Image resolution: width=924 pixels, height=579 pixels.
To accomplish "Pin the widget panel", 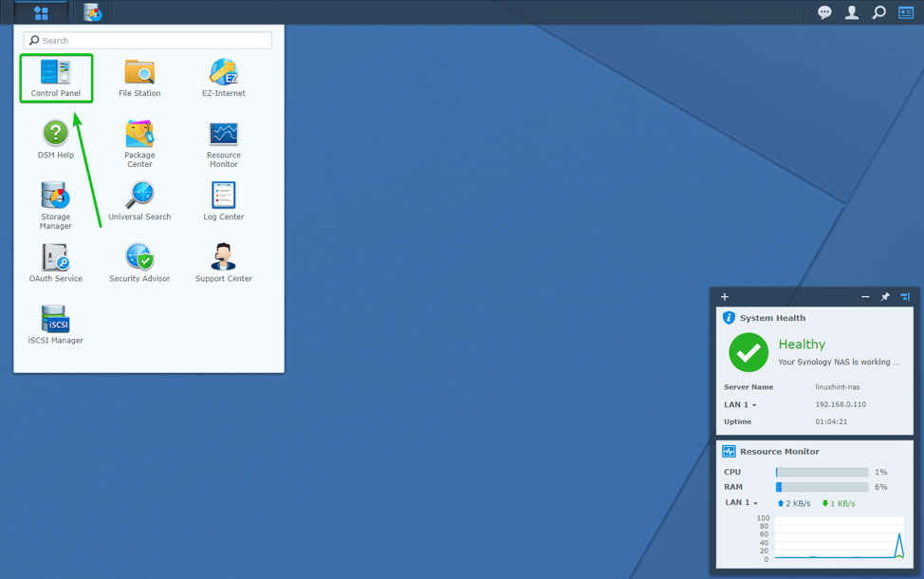I will [885, 296].
